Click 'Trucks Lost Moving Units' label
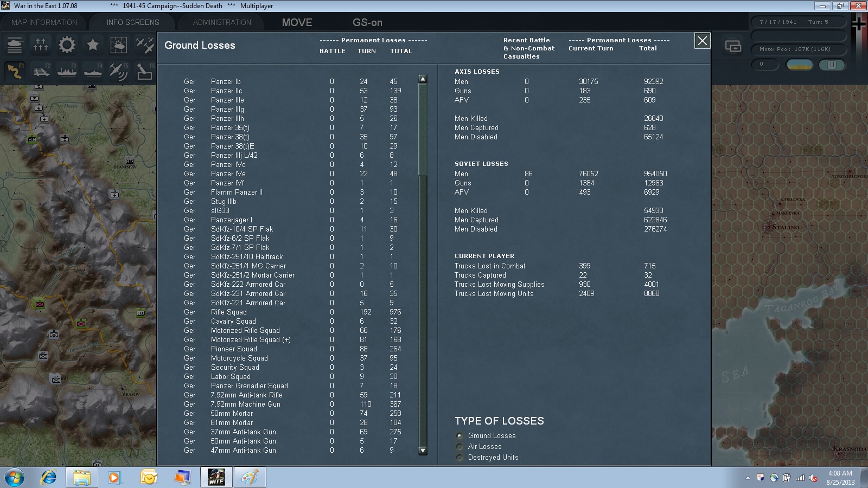Viewport: 868px width, 488px height. [494, 293]
